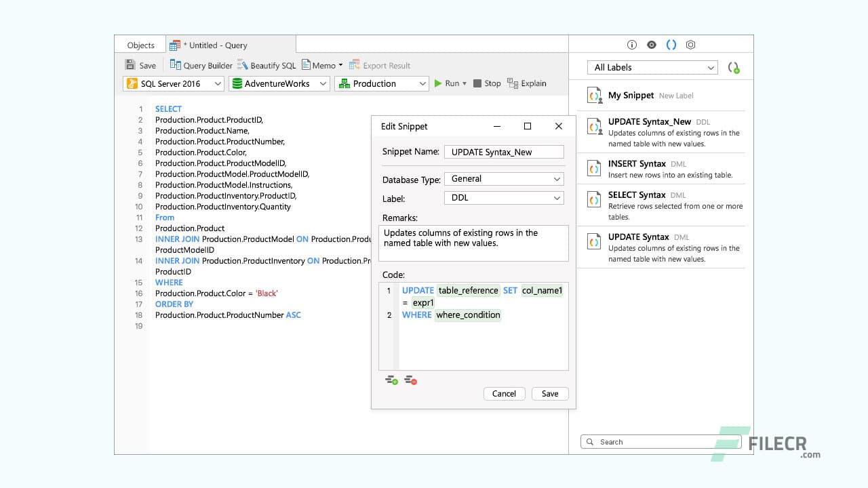Save the query with the Save toolbar icon
Screen dimensions: 868x488
140,65
